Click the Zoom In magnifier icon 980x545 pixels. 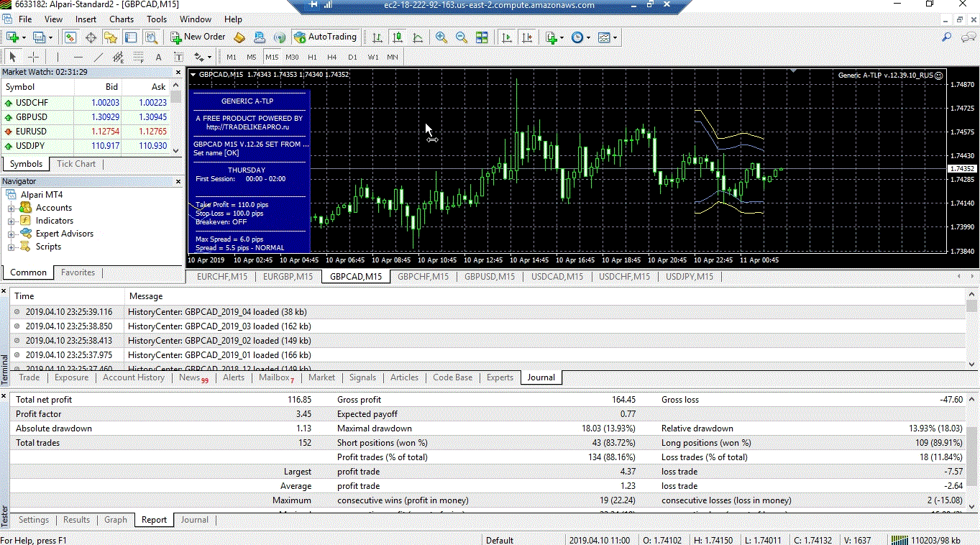pyautogui.click(x=441, y=37)
